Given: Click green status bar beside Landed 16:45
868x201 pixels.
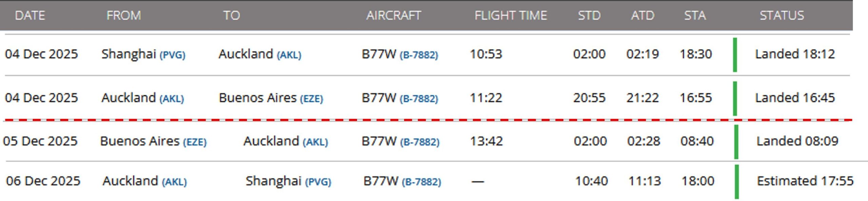Looking at the screenshot, I should (x=735, y=98).
